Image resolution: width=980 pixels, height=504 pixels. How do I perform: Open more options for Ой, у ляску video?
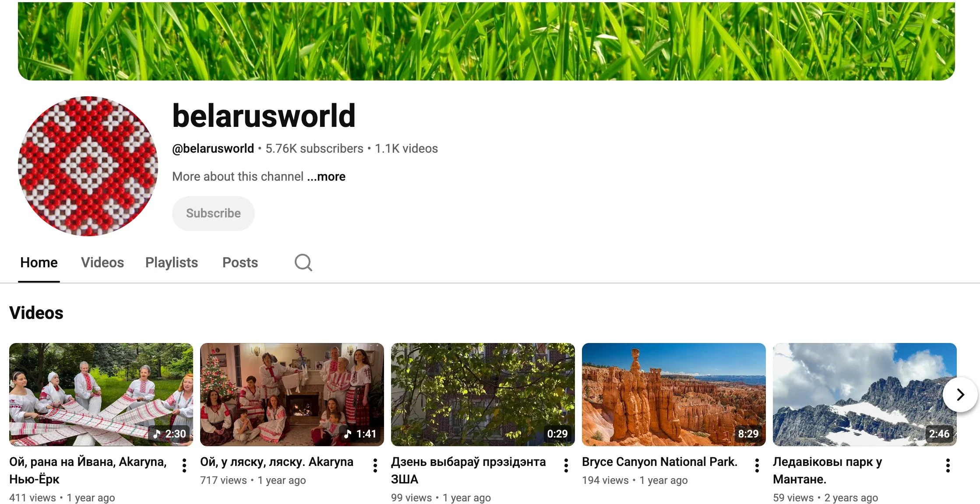pos(375,465)
